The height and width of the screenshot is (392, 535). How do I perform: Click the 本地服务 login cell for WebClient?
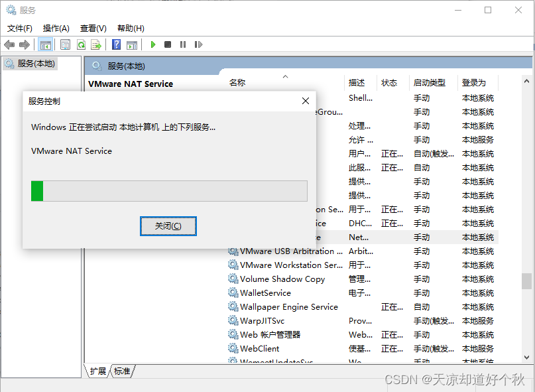pyautogui.click(x=478, y=349)
